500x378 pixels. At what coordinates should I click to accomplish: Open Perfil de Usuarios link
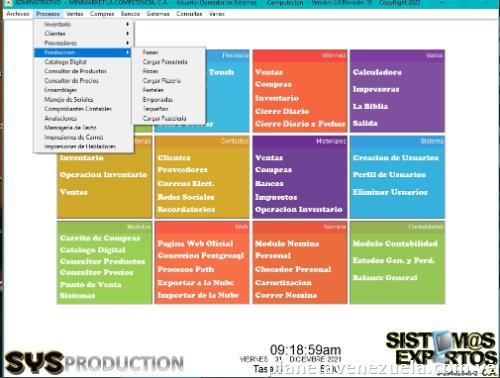pyautogui.click(x=389, y=175)
